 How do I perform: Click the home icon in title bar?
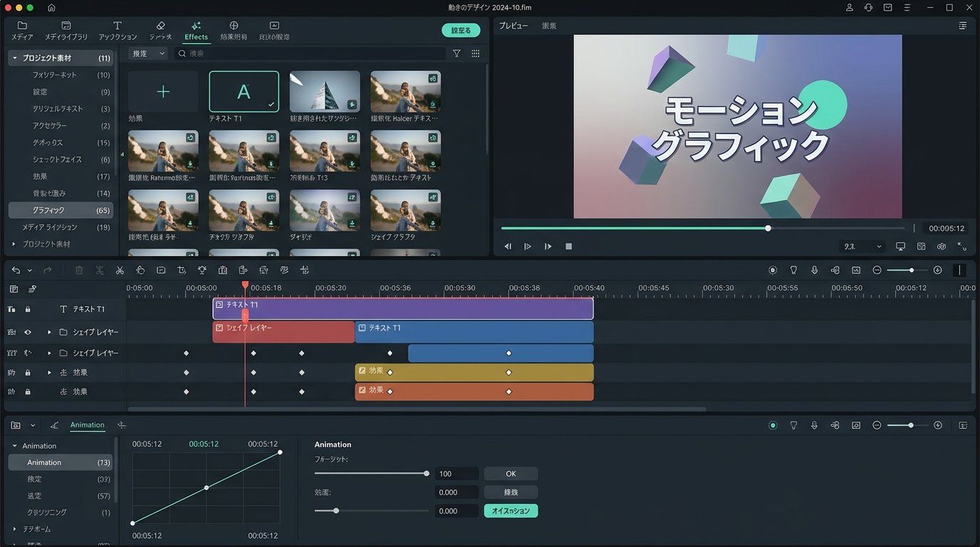click(x=51, y=8)
